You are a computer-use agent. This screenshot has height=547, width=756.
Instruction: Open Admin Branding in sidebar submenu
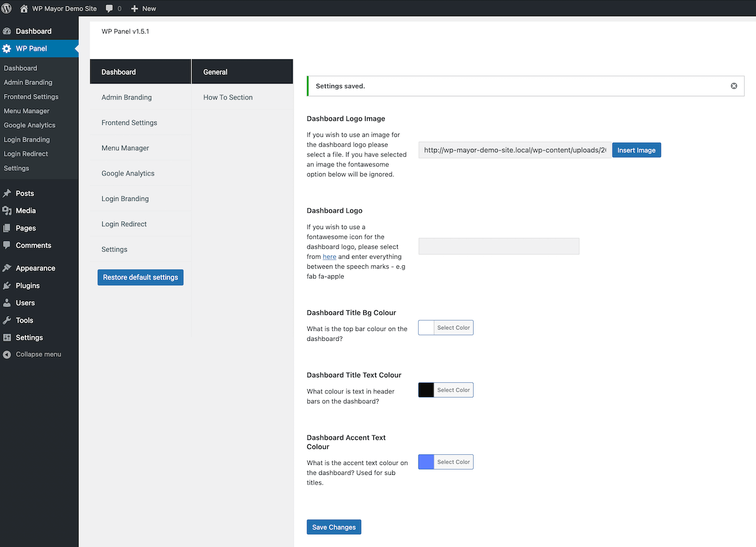[x=28, y=82]
